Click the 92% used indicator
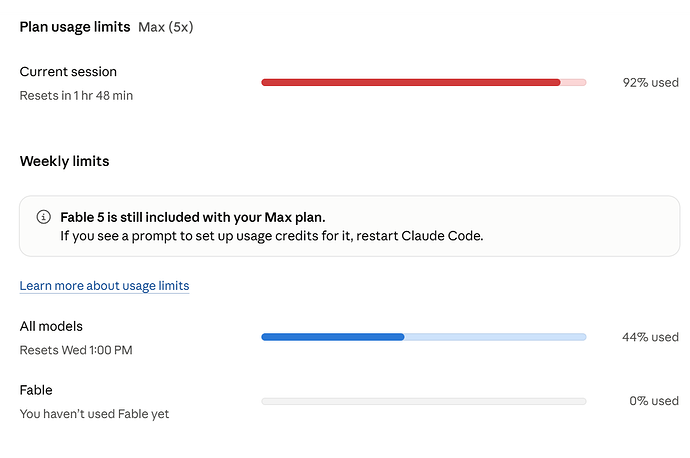 point(650,83)
